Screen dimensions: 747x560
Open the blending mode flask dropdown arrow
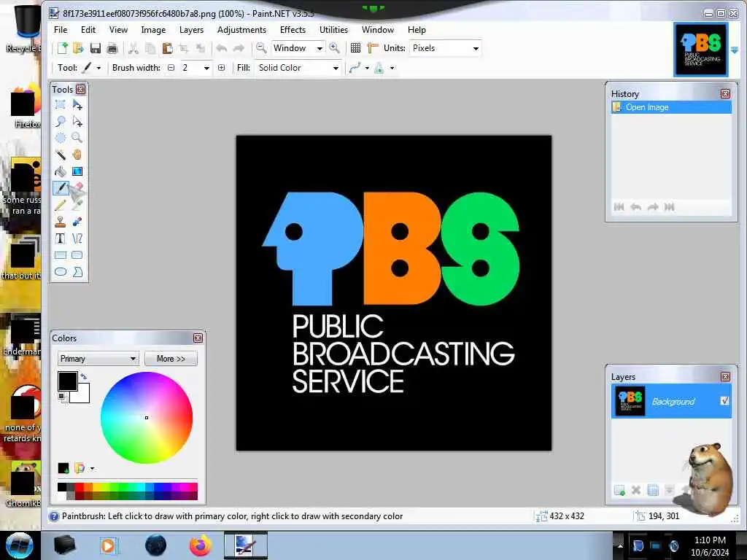(x=392, y=68)
